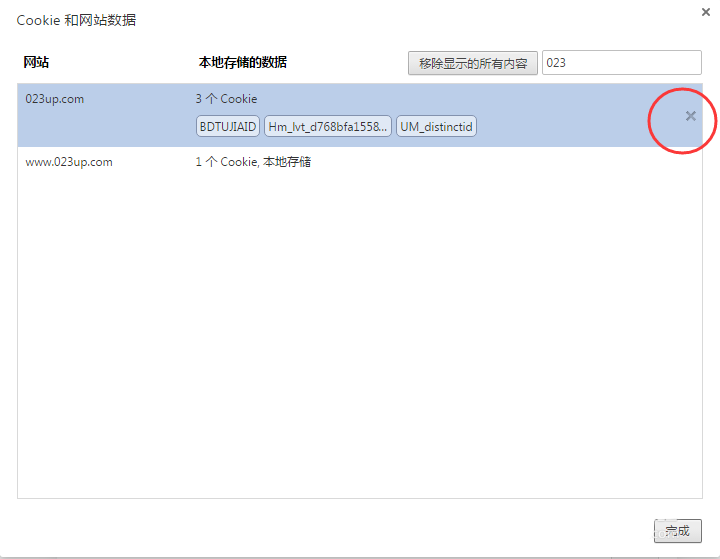The image size is (720, 559).
Task: Click '1 个 Cookie, 本地存储' text
Action: point(253,162)
